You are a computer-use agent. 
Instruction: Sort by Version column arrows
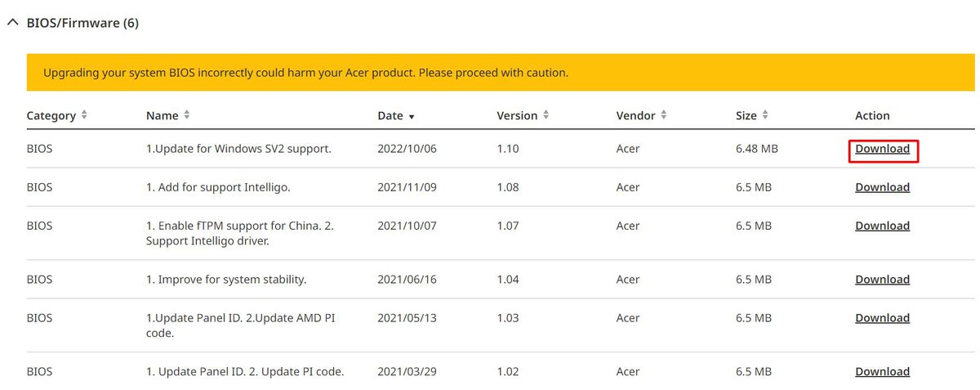pyautogui.click(x=546, y=115)
